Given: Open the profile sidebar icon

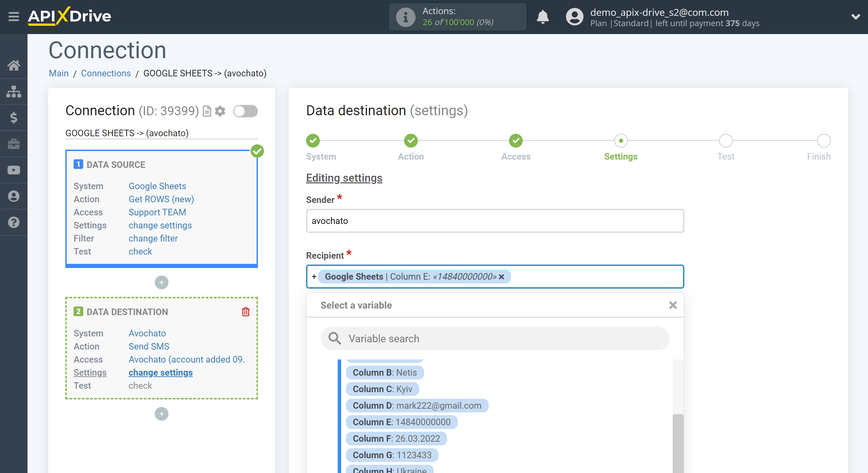Looking at the screenshot, I should (x=14, y=196).
